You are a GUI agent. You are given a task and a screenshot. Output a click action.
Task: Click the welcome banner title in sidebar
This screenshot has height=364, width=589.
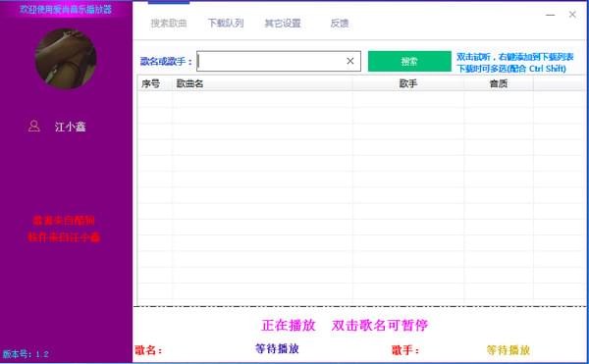click(x=66, y=9)
